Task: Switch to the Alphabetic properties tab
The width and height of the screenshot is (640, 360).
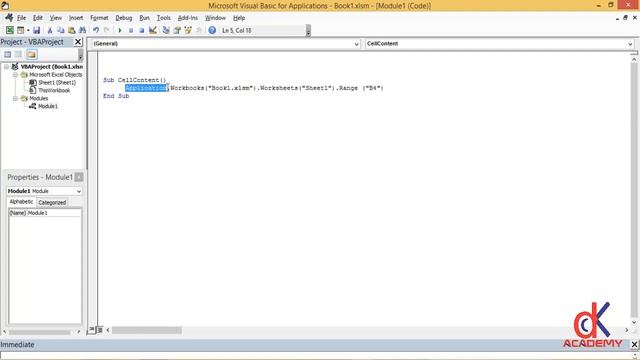Action: [x=21, y=202]
